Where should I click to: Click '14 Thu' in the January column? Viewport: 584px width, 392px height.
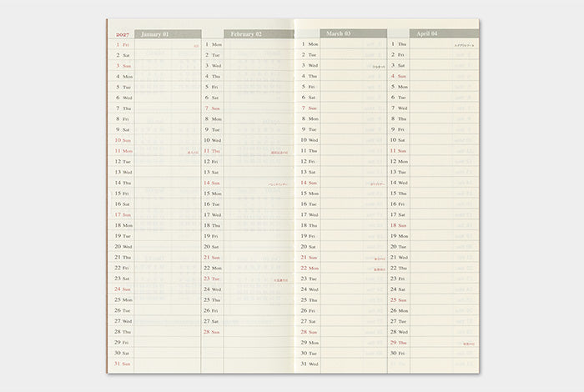(x=123, y=183)
